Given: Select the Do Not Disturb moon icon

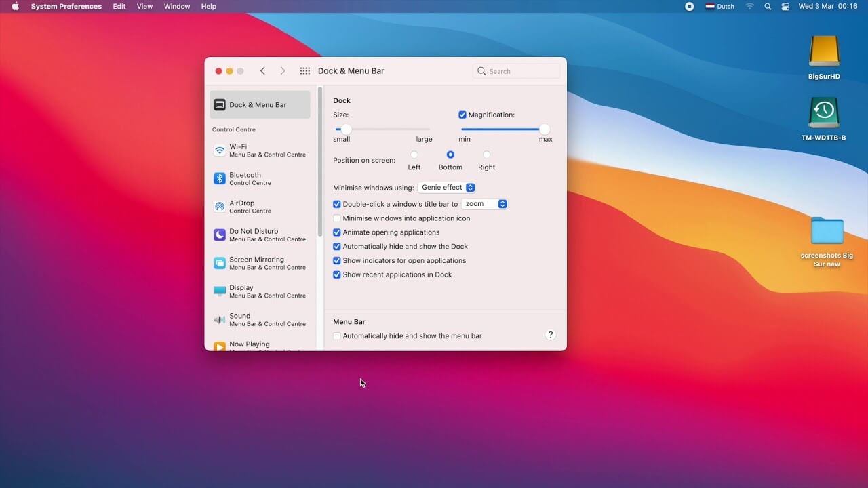Looking at the screenshot, I should [220, 235].
